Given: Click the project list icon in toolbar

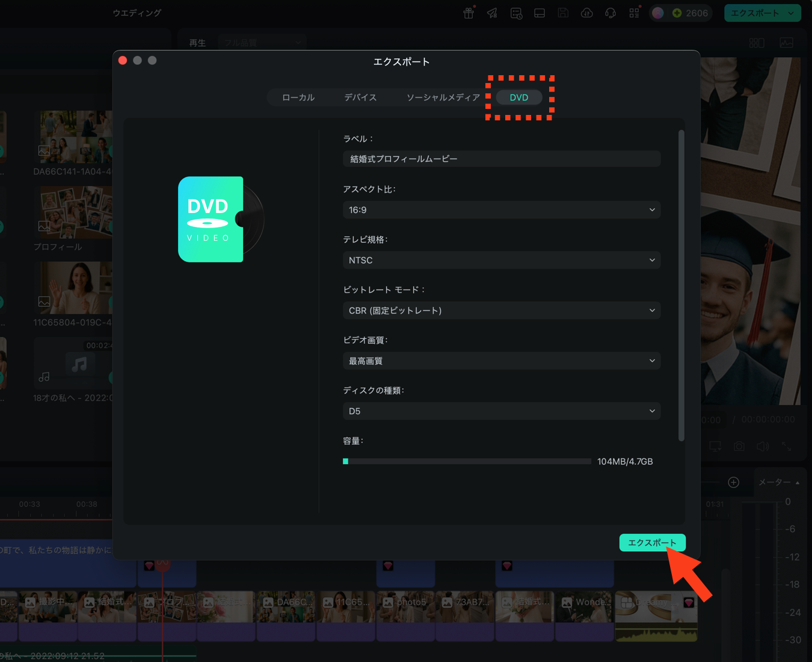Looking at the screenshot, I should click(x=516, y=13).
